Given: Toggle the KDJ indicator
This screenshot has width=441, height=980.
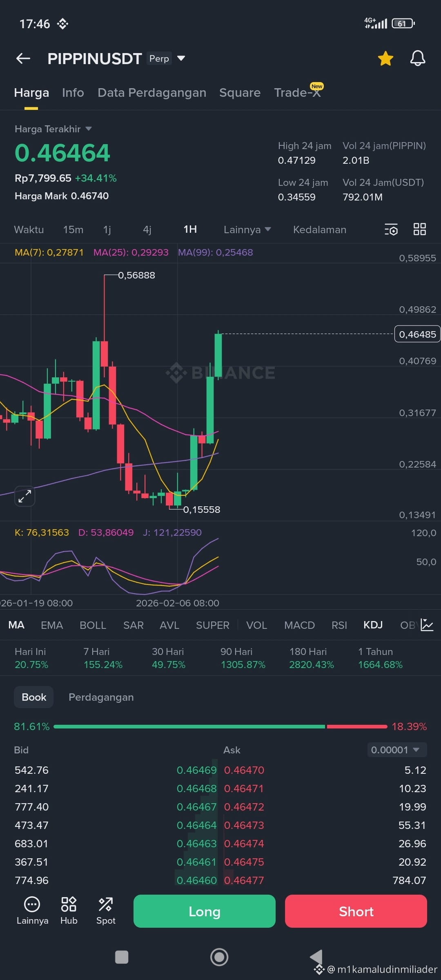Looking at the screenshot, I should (x=373, y=625).
